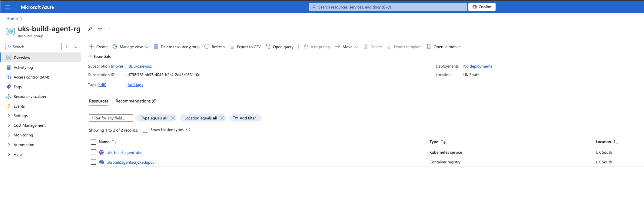Click the Location equals all filter

(x=201, y=118)
